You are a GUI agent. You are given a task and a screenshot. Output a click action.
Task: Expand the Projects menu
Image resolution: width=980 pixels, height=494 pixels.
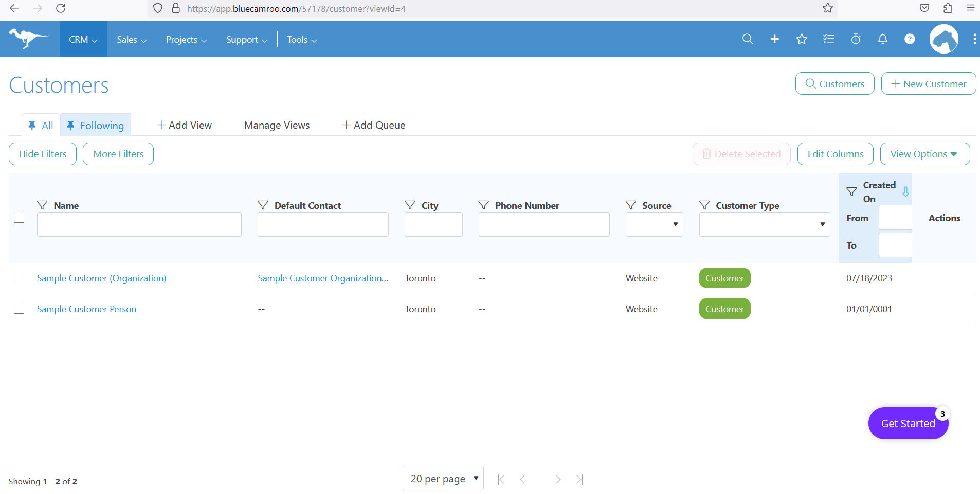point(186,39)
